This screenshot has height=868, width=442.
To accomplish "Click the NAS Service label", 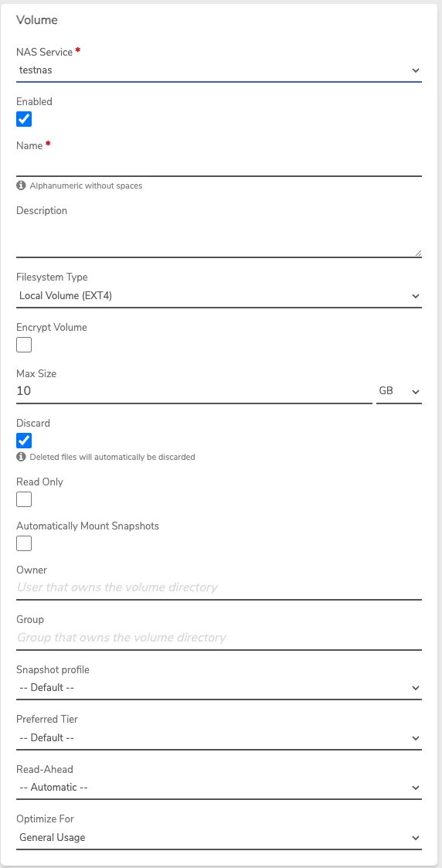I will [44, 52].
